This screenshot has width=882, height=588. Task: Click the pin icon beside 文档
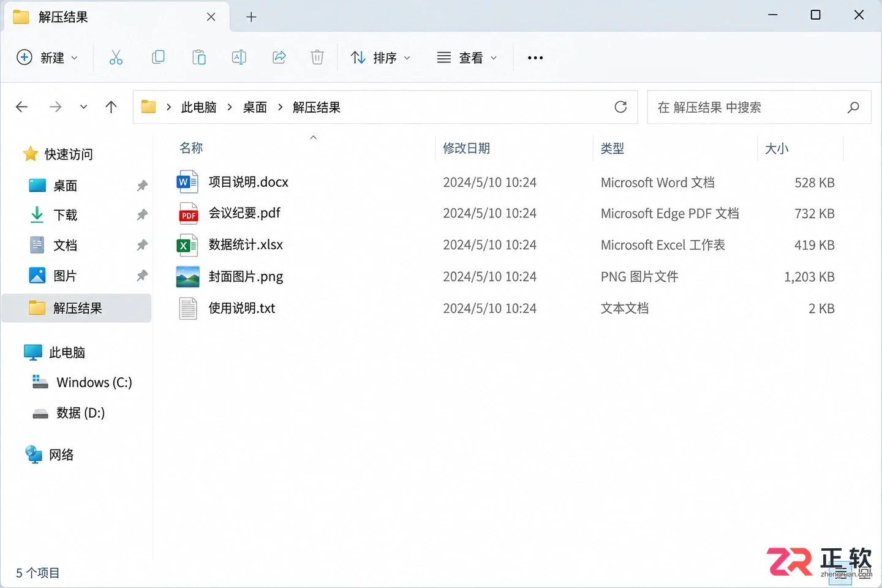pyautogui.click(x=142, y=245)
